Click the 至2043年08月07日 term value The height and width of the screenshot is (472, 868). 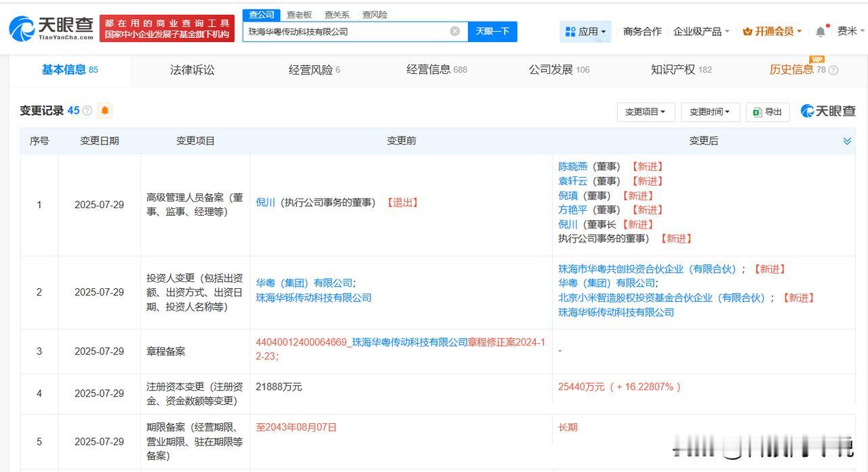(x=296, y=427)
